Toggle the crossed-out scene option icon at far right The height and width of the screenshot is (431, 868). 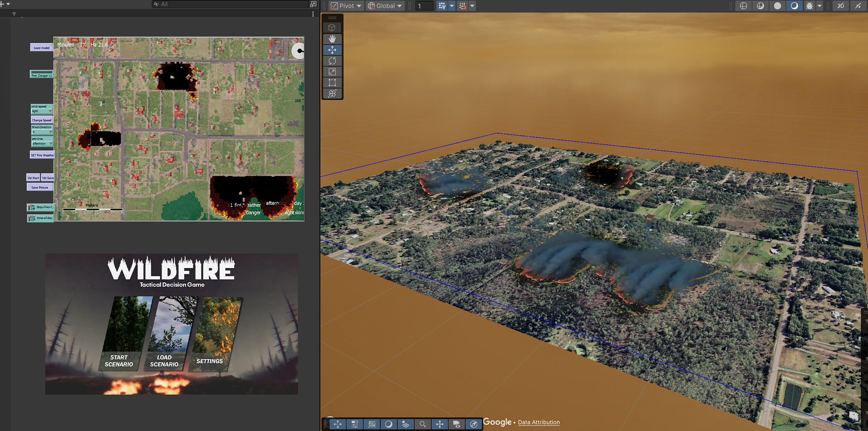coord(858,6)
